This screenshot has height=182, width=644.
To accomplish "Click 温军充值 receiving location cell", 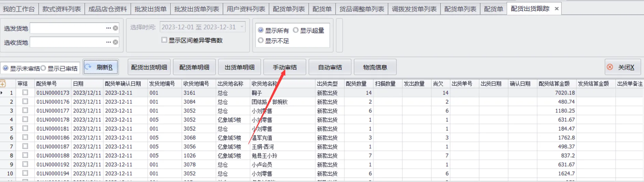I will pyautogui.click(x=283, y=138).
